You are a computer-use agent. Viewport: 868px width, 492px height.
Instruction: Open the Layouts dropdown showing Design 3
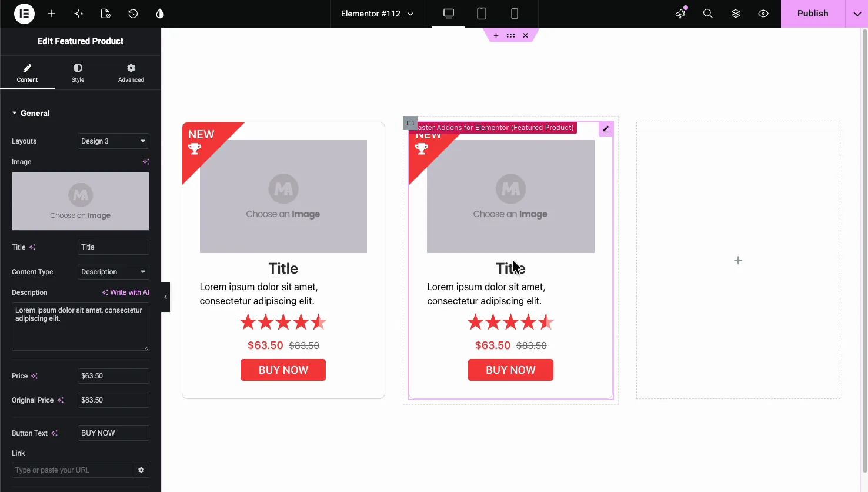113,141
